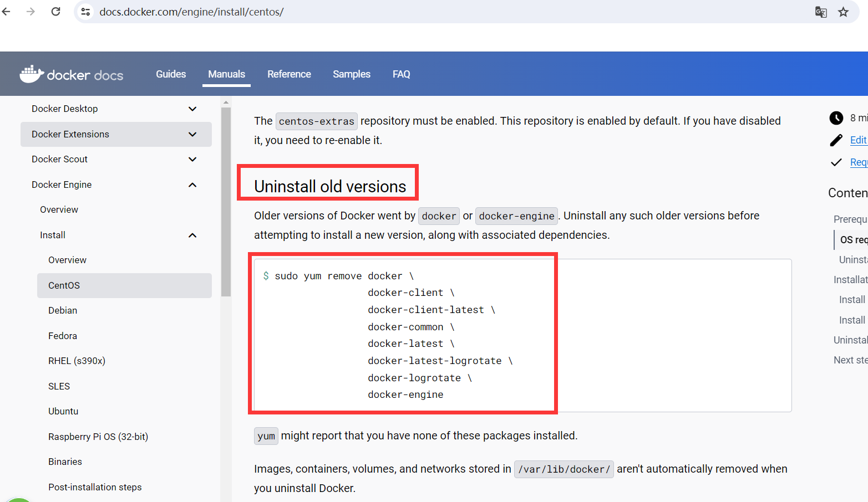Click docker-common line in code block
Viewport: 868px width, 502px height.
(x=411, y=327)
